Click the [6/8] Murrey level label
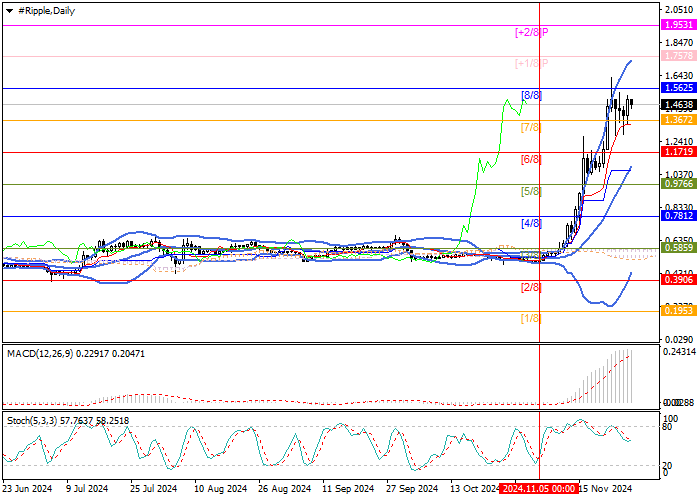Screen dimensions: 700x500 531,159
